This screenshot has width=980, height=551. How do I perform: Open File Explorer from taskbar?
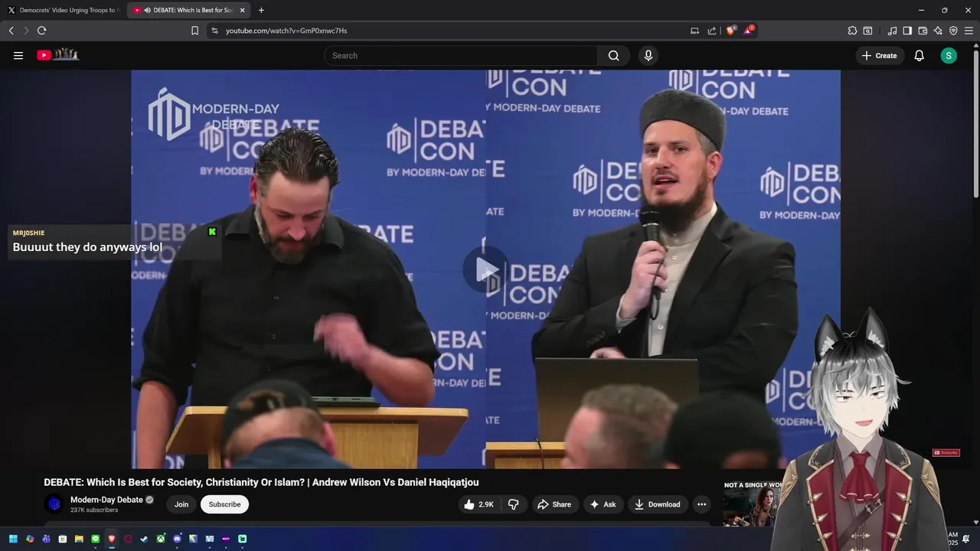click(x=79, y=539)
